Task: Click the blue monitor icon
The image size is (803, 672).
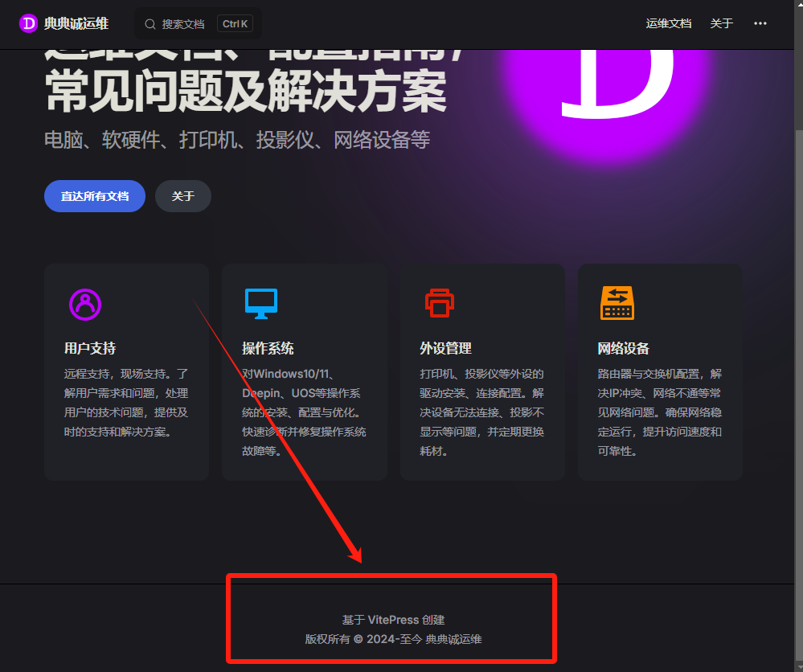Action: [261, 304]
